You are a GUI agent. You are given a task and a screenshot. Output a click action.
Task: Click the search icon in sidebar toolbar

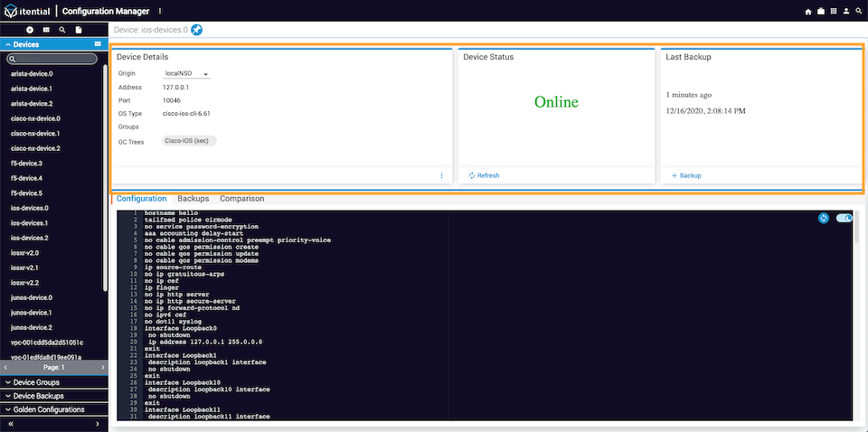pyautogui.click(x=62, y=29)
